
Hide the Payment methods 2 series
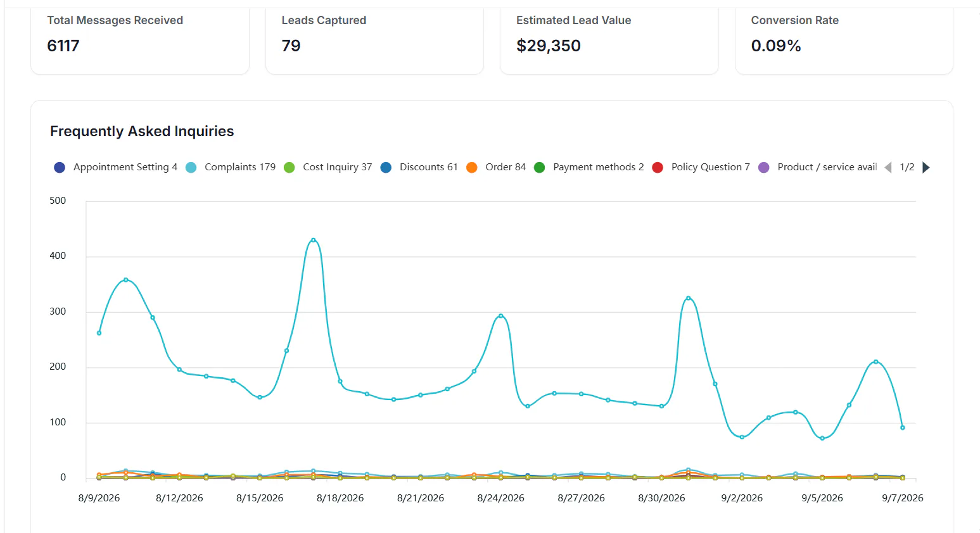[x=589, y=167]
